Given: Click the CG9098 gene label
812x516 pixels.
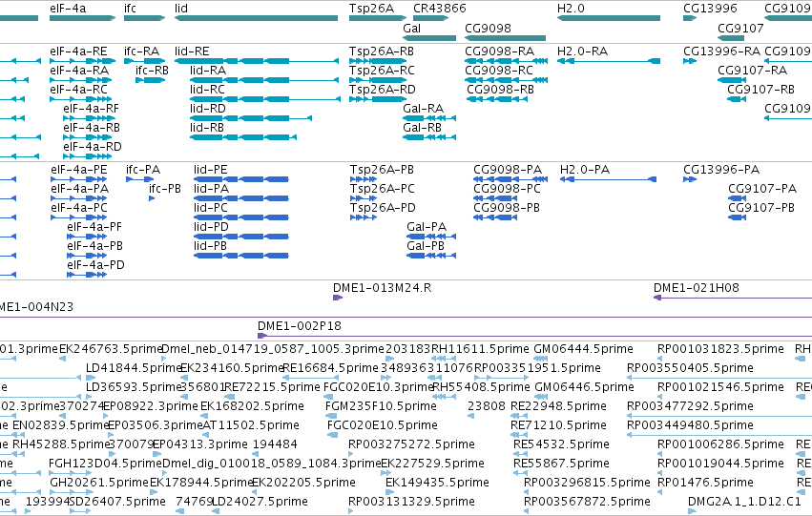Looking at the screenshot, I should point(488,28).
